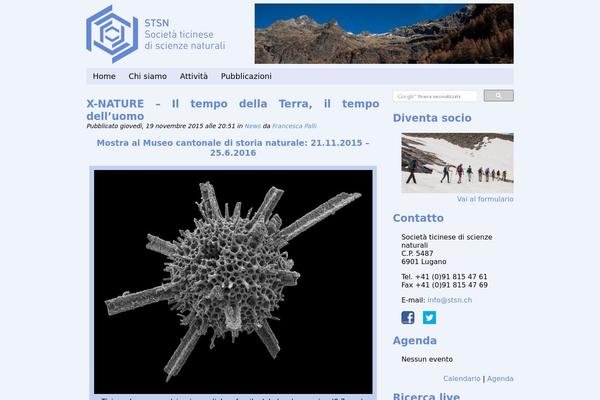
Task: Open the Pubblicazioni menu
Action: [x=246, y=76]
